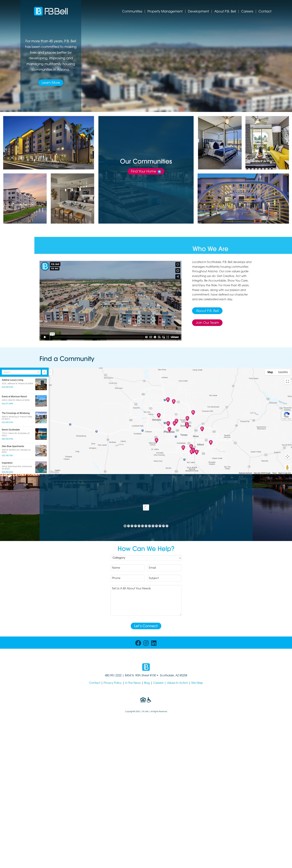Click the search magnifier icon in community list
The image size is (292, 868).
coord(38,372)
